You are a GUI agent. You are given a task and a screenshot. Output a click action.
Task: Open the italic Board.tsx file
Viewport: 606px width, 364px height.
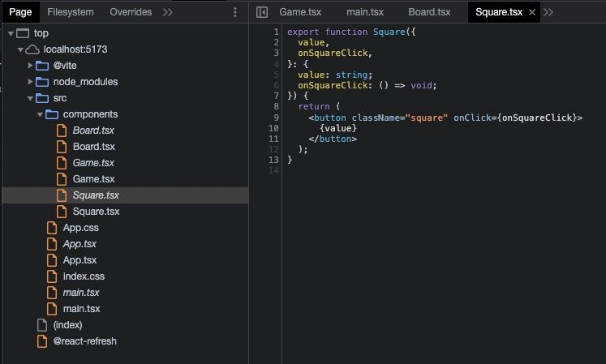click(x=93, y=131)
